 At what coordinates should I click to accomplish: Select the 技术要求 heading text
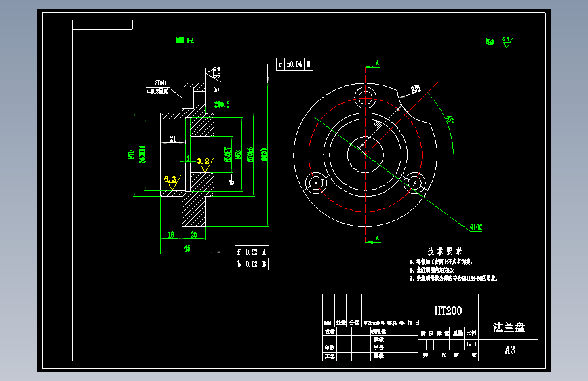(x=445, y=251)
